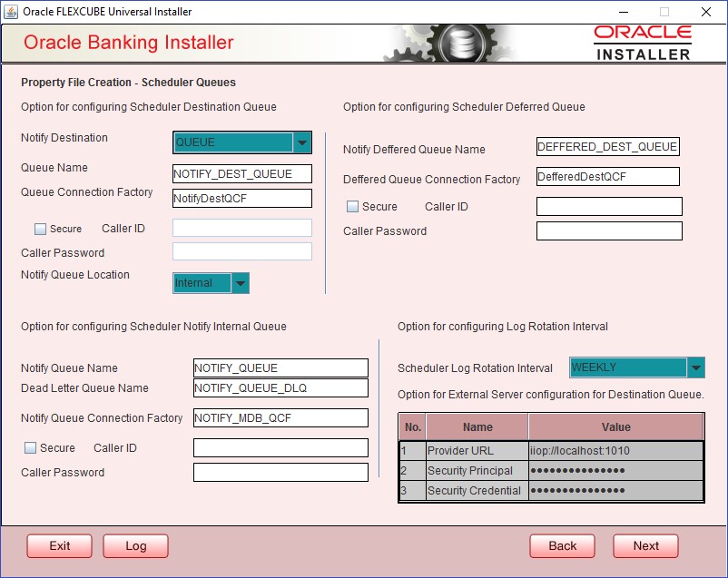
Task: Focus Caller Password field for Deferred Queue
Action: tap(609, 230)
